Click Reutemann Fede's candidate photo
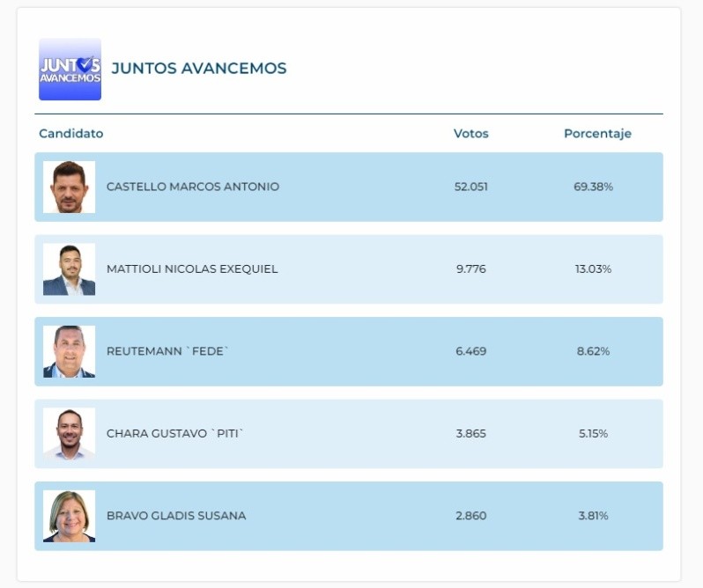Image resolution: width=703 pixels, height=588 pixels. pyautogui.click(x=69, y=351)
